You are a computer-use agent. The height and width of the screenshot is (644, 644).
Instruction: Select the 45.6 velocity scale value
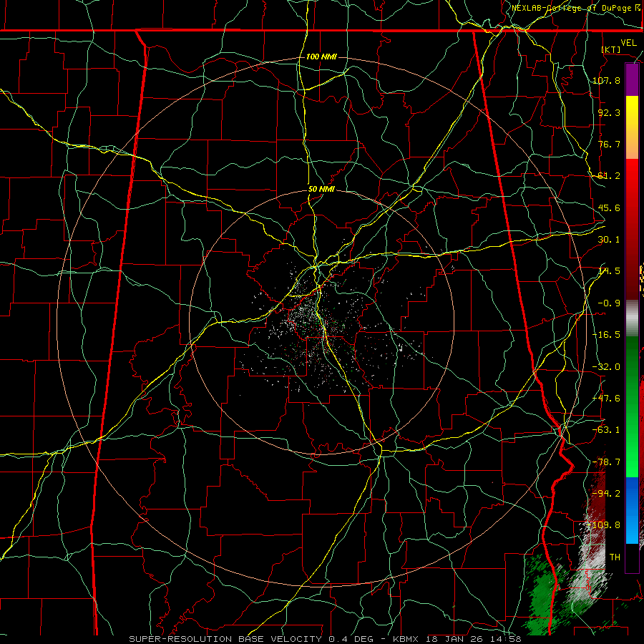coord(609,208)
